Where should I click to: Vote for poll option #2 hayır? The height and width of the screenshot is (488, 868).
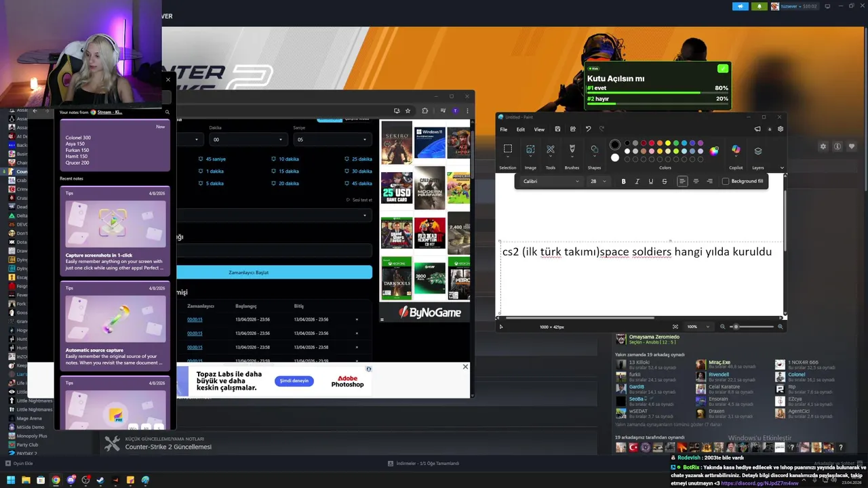click(658, 99)
